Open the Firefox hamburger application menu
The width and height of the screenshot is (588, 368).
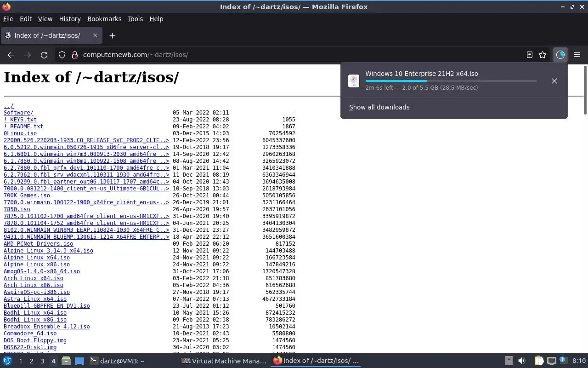pos(577,55)
